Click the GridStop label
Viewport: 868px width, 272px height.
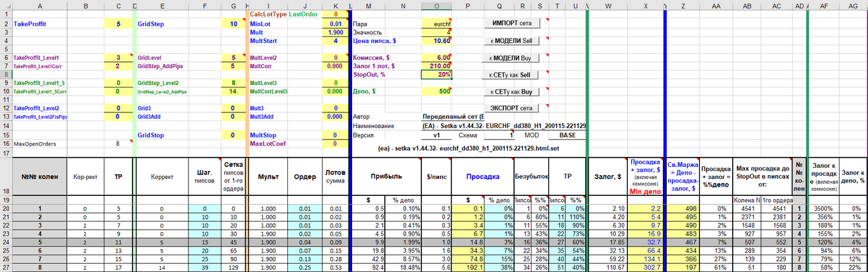[x=151, y=135]
